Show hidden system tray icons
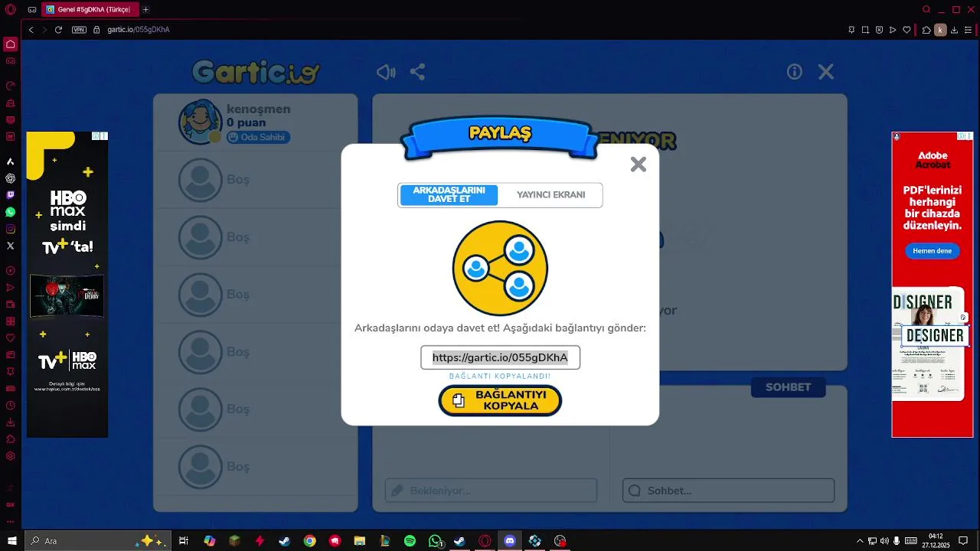This screenshot has width=980, height=551. tap(860, 541)
